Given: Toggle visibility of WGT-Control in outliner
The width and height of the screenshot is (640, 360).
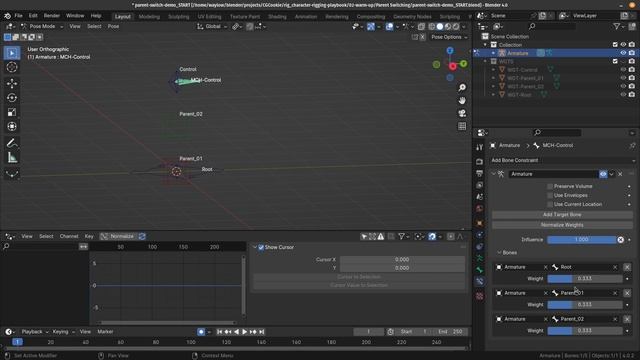Looking at the screenshot, I should click(x=623, y=70).
